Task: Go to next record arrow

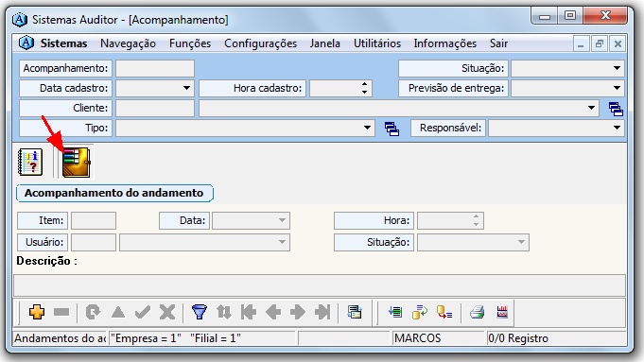Action: [x=298, y=312]
